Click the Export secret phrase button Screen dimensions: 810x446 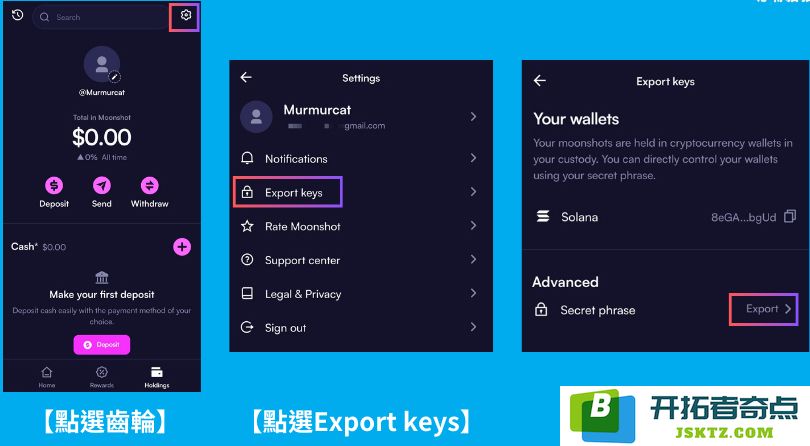tap(764, 309)
